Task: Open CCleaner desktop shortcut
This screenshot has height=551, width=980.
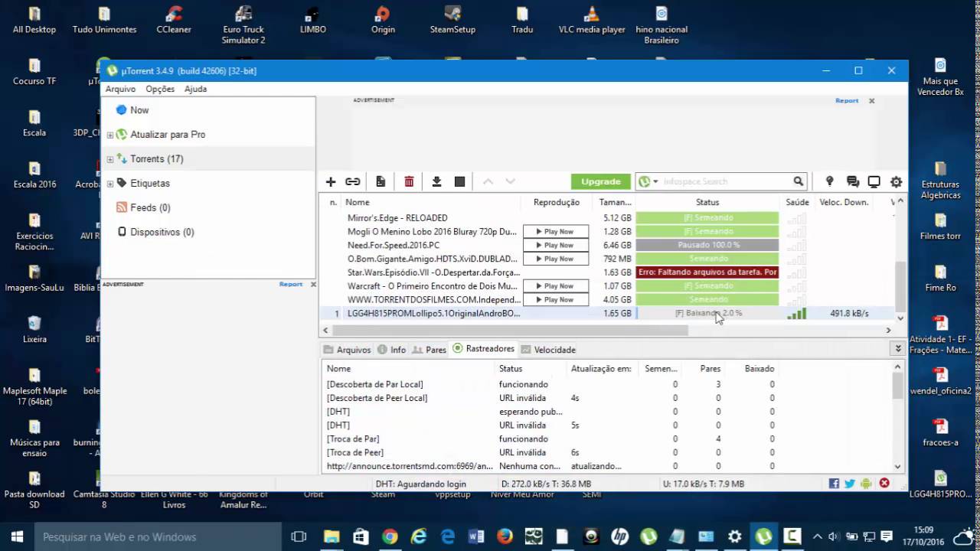Action: pyautogui.click(x=174, y=21)
